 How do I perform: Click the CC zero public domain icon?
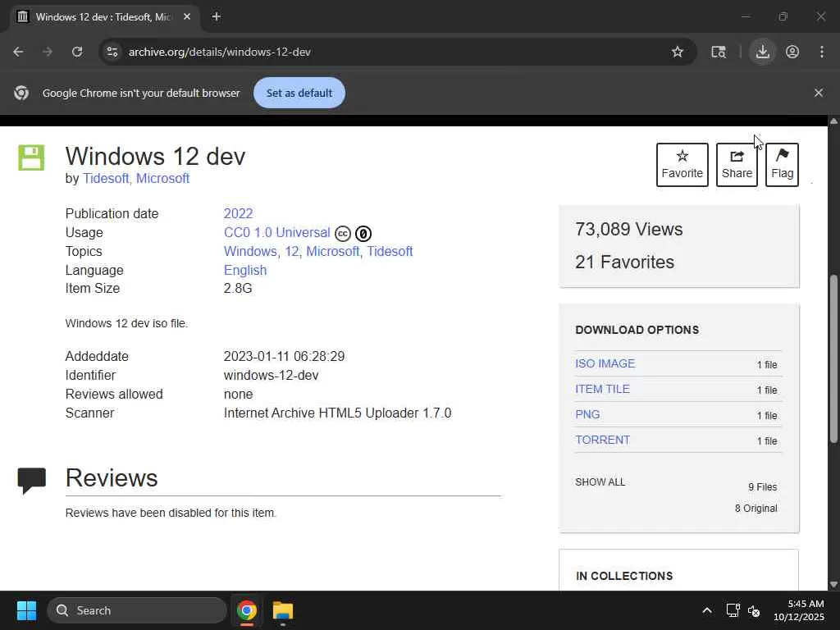tap(363, 234)
